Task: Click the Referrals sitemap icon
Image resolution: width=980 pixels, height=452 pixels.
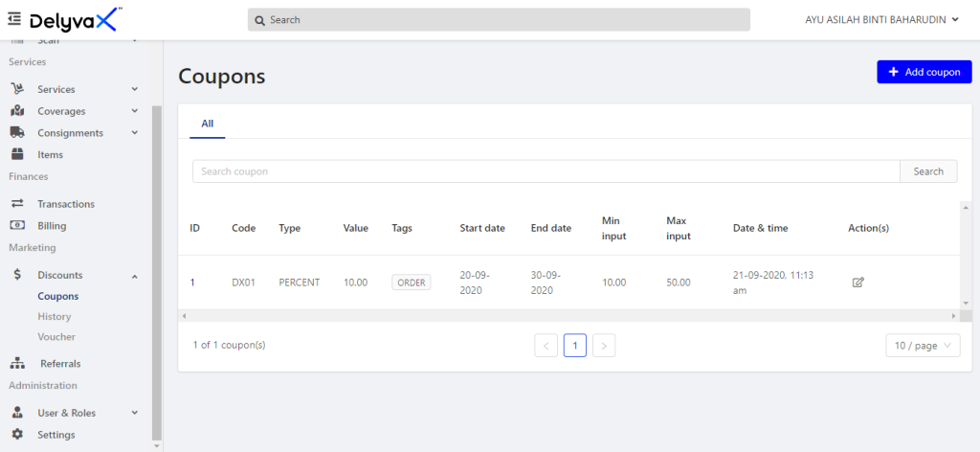Action: pyautogui.click(x=17, y=363)
